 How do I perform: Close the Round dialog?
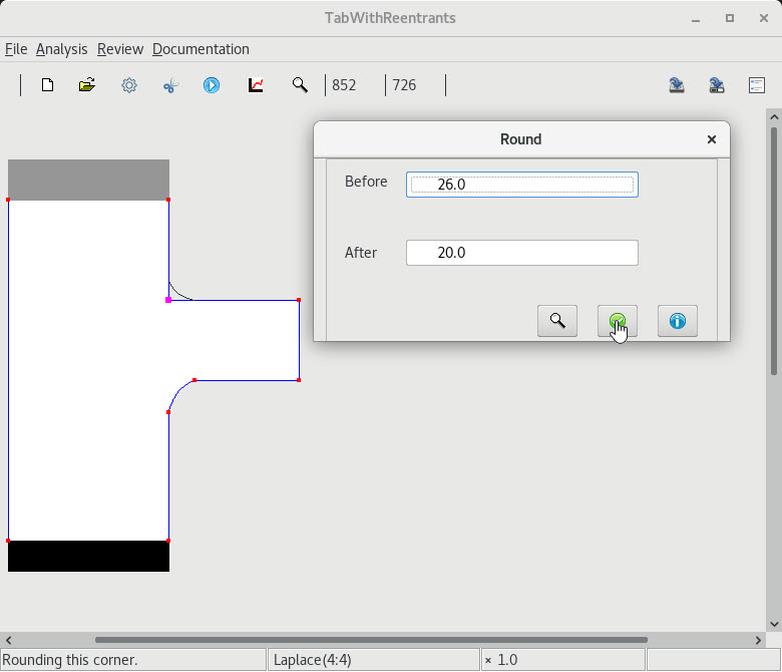[x=712, y=139]
